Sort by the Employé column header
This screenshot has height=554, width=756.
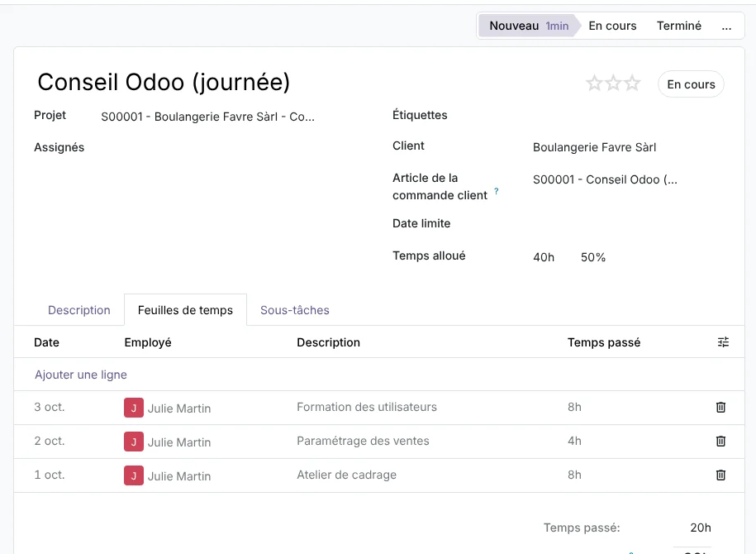148,342
